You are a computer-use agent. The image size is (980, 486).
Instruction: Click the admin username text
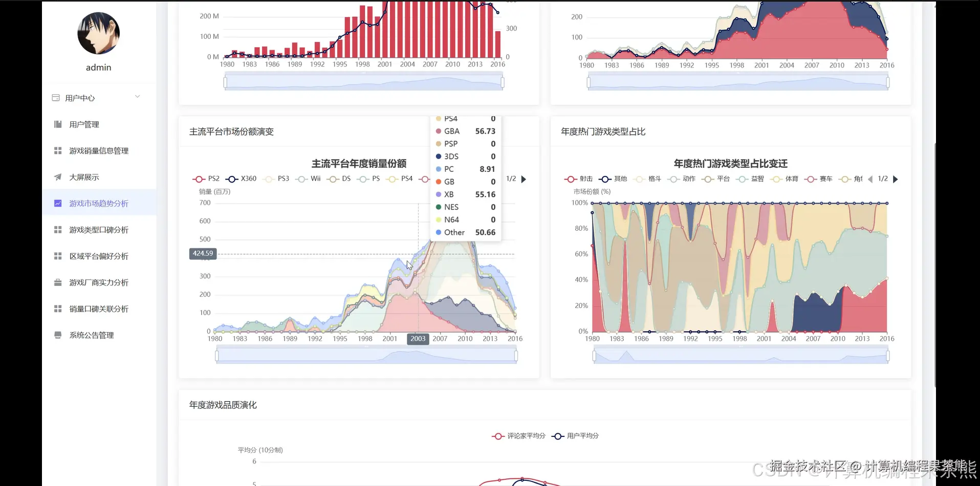[98, 68]
